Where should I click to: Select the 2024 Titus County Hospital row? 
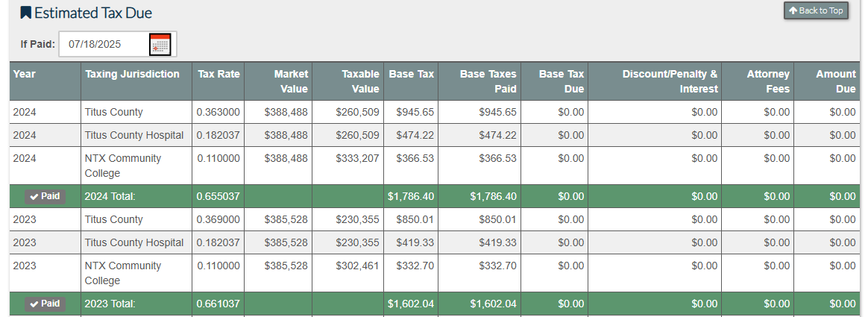[134, 135]
